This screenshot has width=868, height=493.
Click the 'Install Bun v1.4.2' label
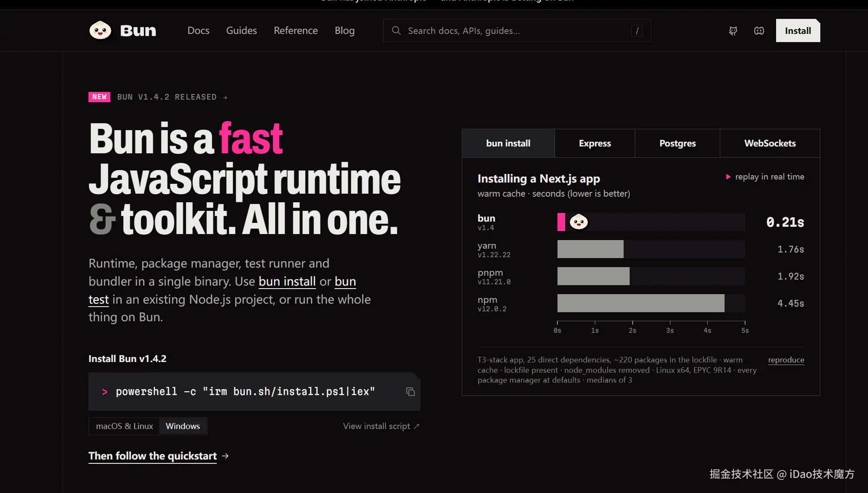click(x=127, y=359)
